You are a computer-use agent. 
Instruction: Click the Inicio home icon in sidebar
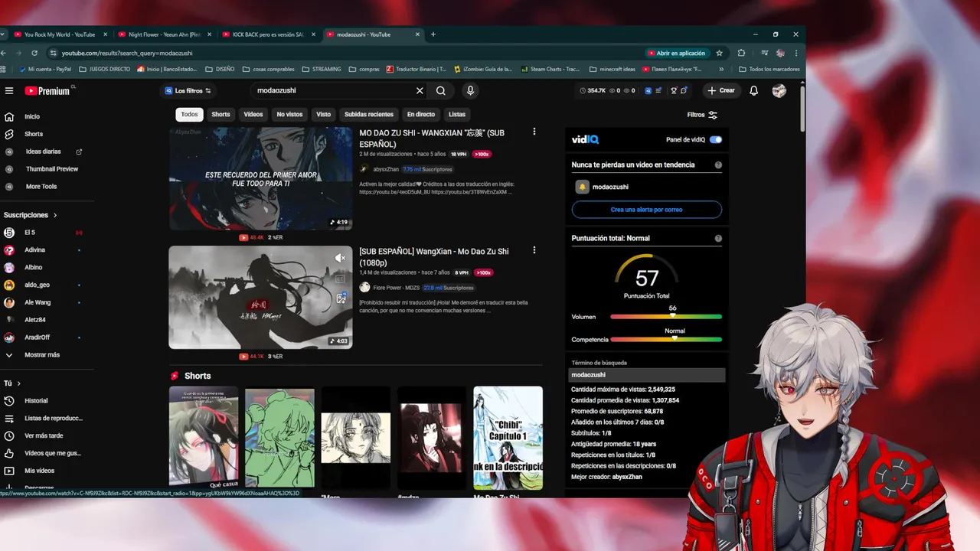coord(9,116)
